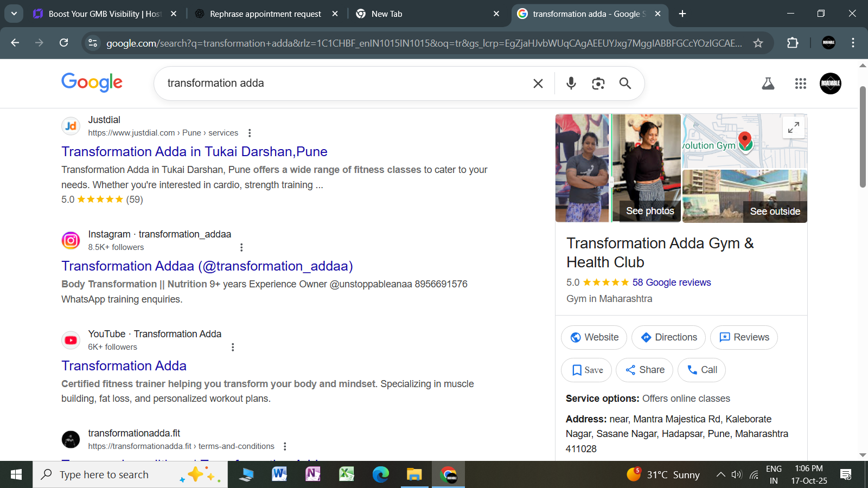The width and height of the screenshot is (868, 488).
Task: View site information icon in address bar
Action: coord(93,43)
